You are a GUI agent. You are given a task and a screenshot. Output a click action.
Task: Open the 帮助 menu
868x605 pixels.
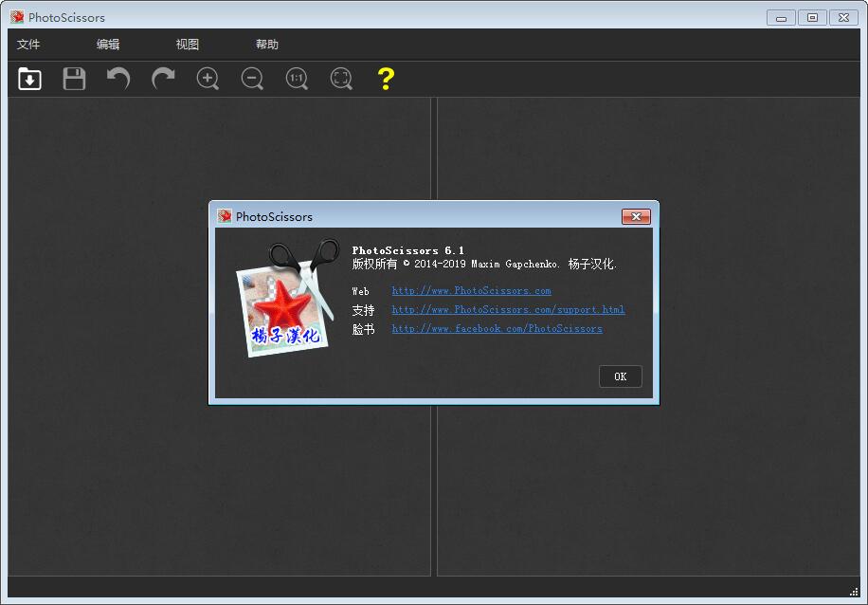point(267,45)
